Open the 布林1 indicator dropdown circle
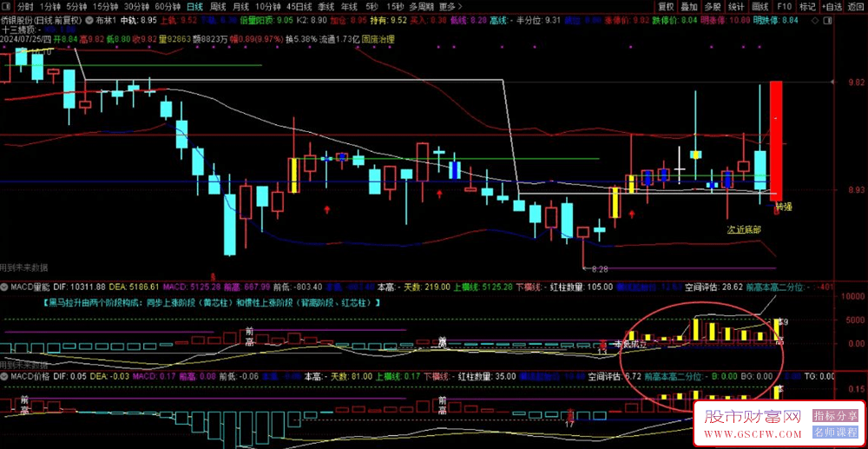 point(90,20)
